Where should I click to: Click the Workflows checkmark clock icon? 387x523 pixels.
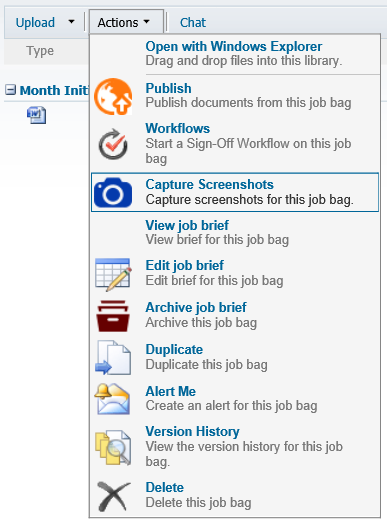coord(113,144)
